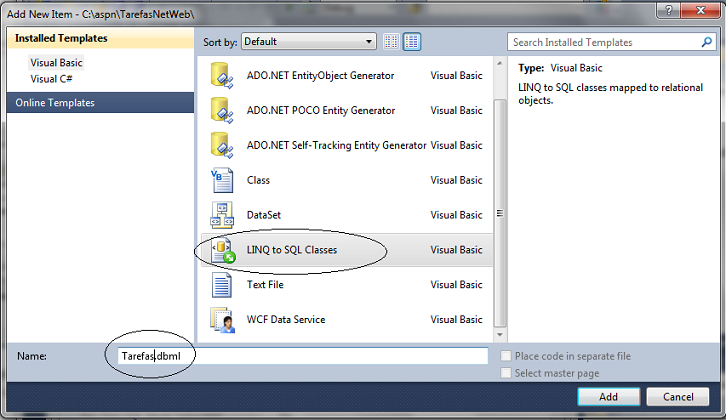Select the DataSet template icon
The width and height of the screenshot is (726, 420).
(x=222, y=215)
